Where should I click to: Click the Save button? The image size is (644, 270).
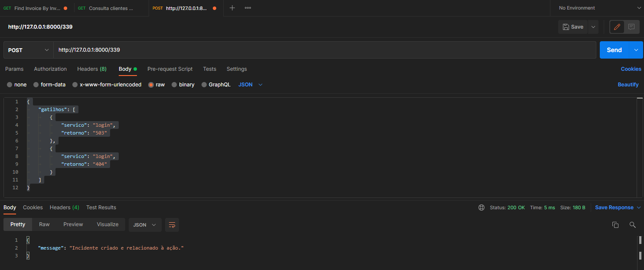pyautogui.click(x=573, y=27)
